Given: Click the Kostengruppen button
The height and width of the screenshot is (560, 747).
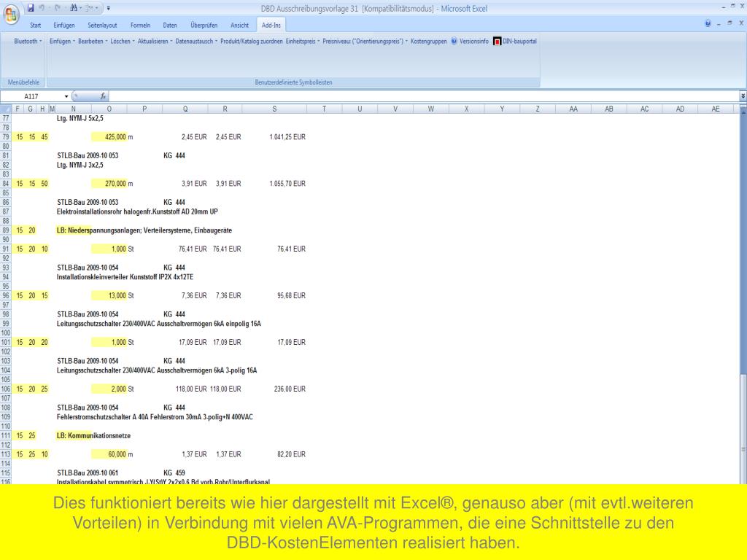Looking at the screenshot, I should [x=429, y=41].
